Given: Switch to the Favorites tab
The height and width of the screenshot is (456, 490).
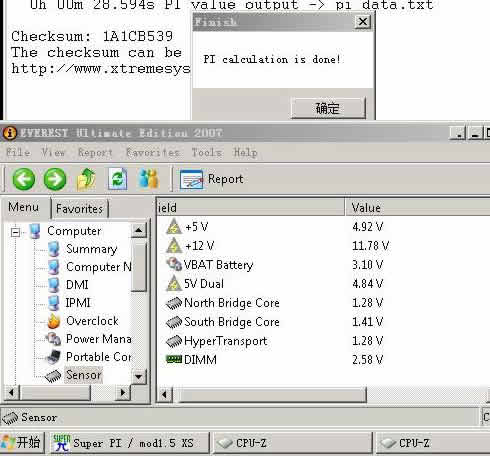Looking at the screenshot, I should point(79,209).
